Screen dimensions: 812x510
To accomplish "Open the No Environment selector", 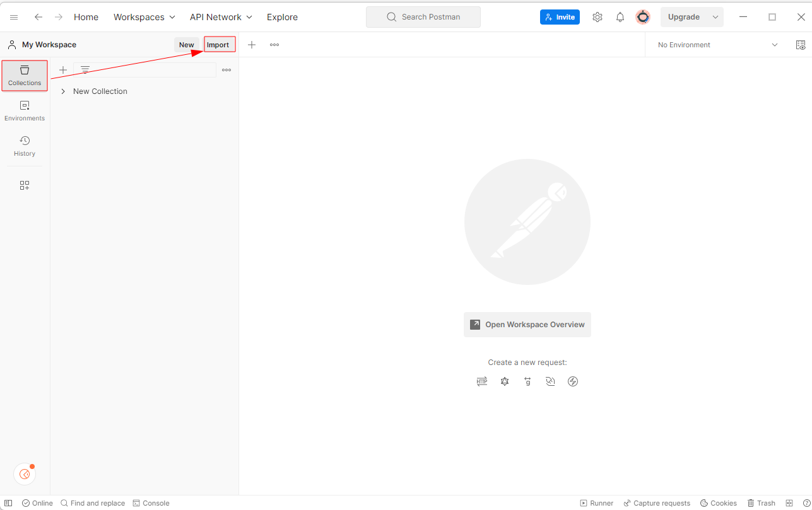I will tap(717, 45).
